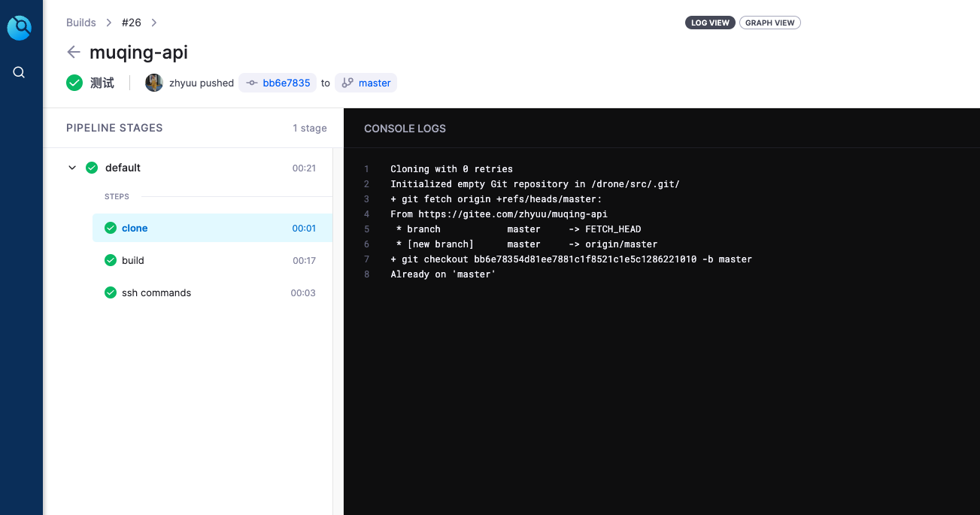Screen dimensions: 980x515
Task: Click the back arrow next to muqing-api
Action: click(72, 52)
